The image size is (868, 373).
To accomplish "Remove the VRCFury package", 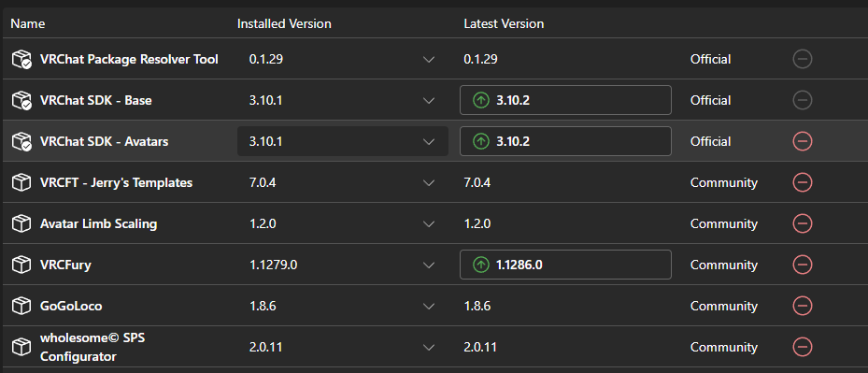I will (x=802, y=265).
